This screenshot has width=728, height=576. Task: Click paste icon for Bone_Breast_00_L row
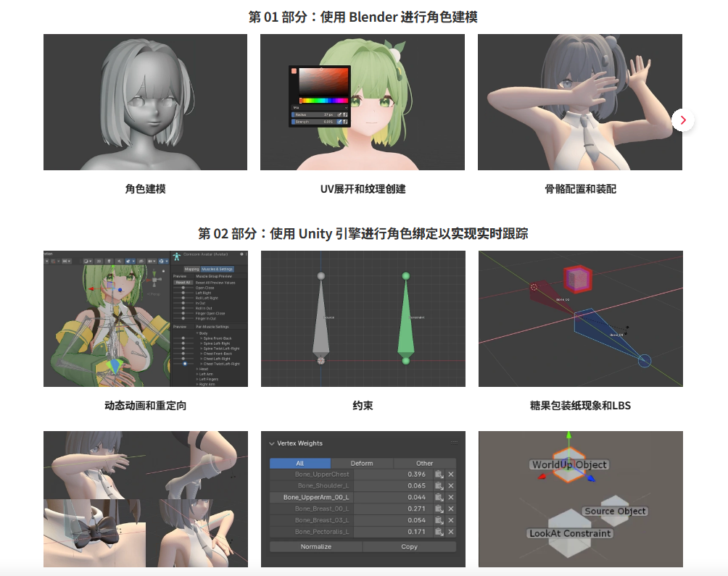tap(439, 509)
